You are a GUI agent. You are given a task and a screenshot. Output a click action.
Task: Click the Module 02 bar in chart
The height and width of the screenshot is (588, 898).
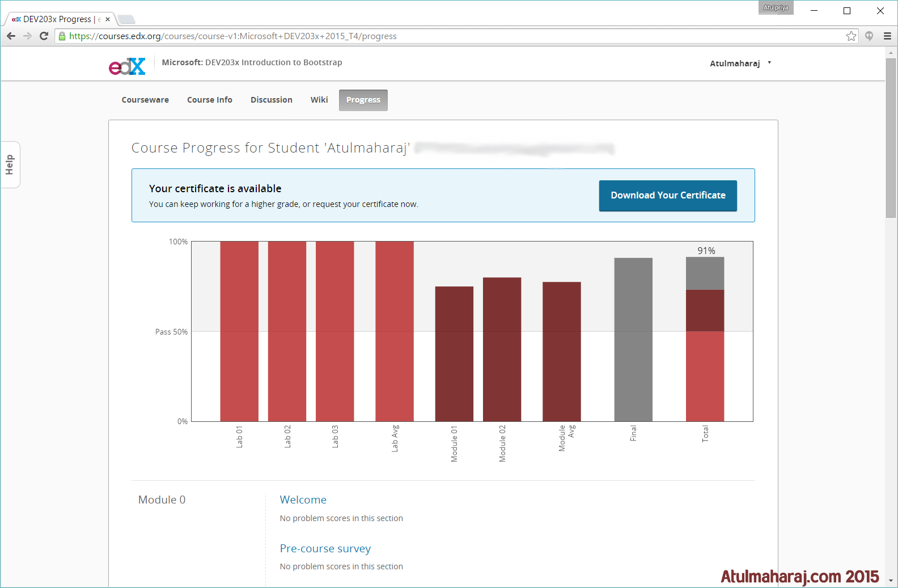pyautogui.click(x=502, y=349)
